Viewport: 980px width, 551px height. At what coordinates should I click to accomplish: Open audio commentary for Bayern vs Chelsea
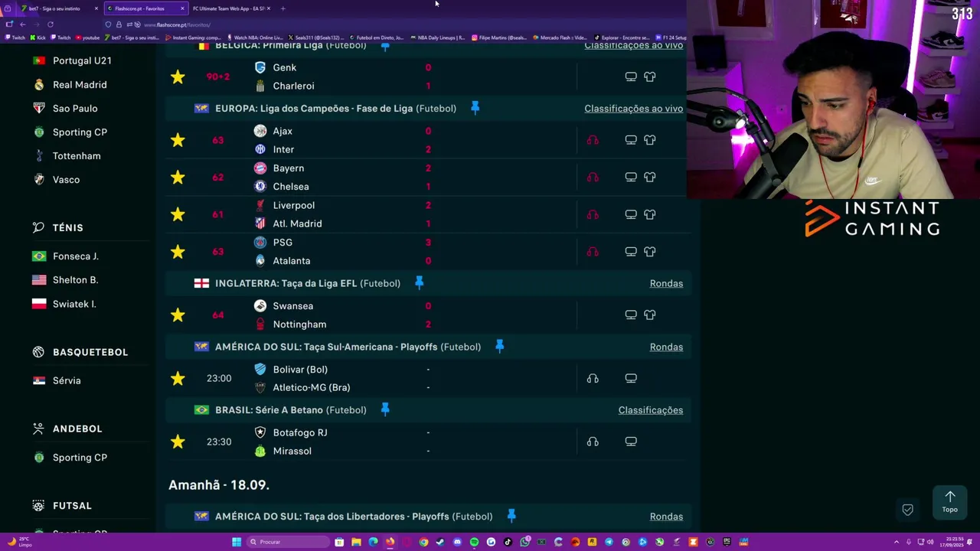tap(593, 178)
